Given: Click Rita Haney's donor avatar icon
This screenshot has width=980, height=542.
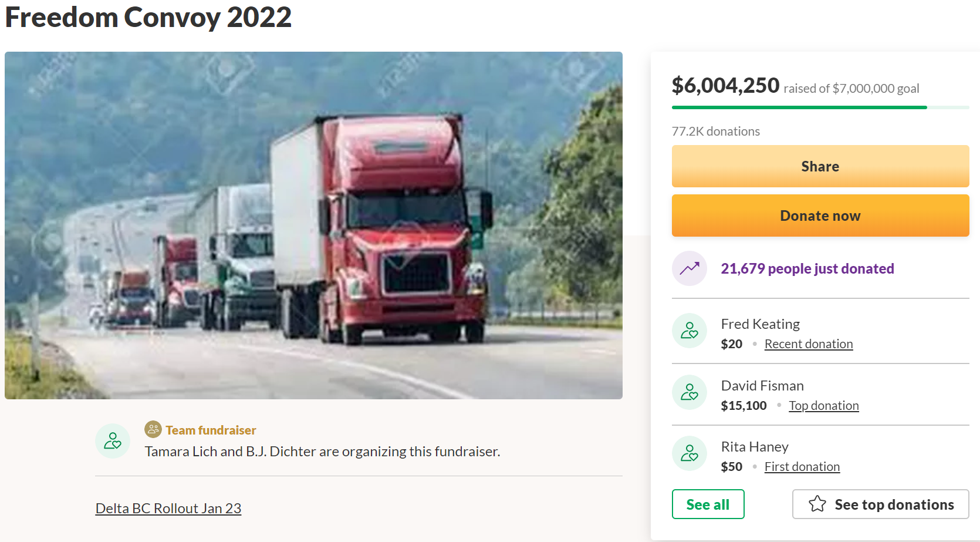Looking at the screenshot, I should [x=690, y=453].
